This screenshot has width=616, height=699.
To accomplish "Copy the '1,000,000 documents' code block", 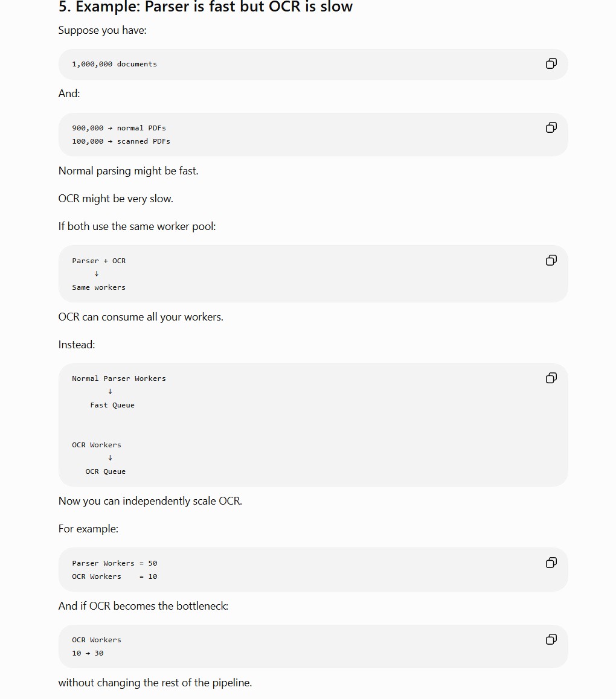I will click(x=551, y=64).
